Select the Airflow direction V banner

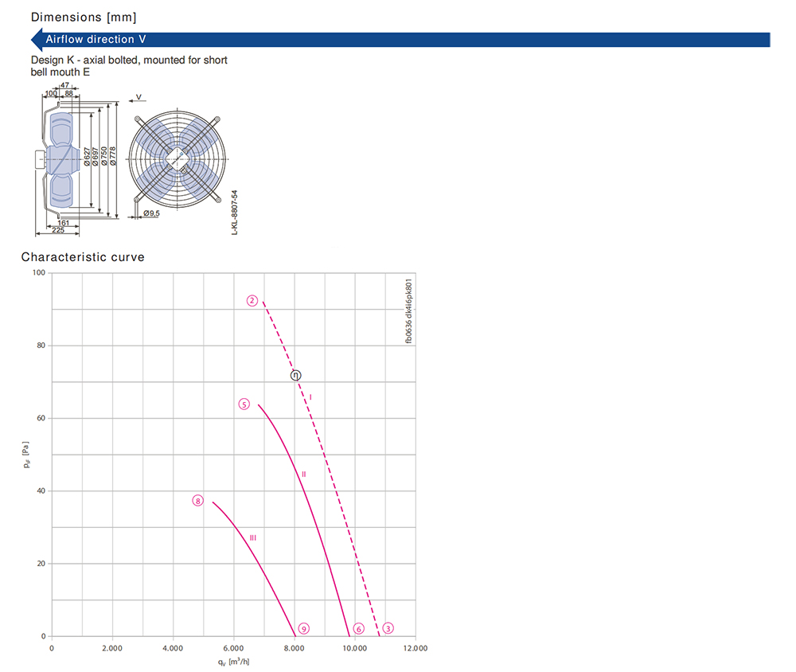click(x=400, y=40)
